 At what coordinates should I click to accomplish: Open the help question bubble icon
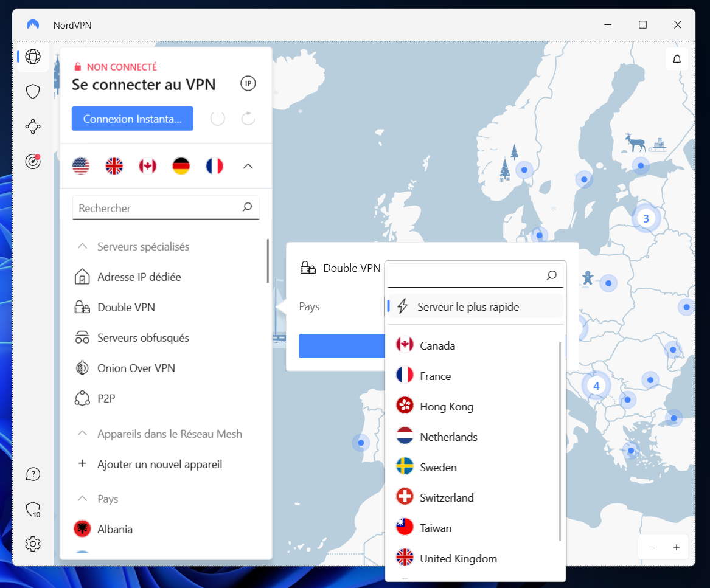tap(33, 474)
